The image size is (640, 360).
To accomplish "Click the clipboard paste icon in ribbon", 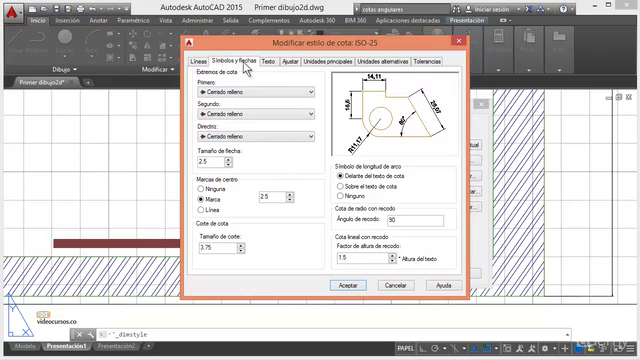I will tap(529, 36).
